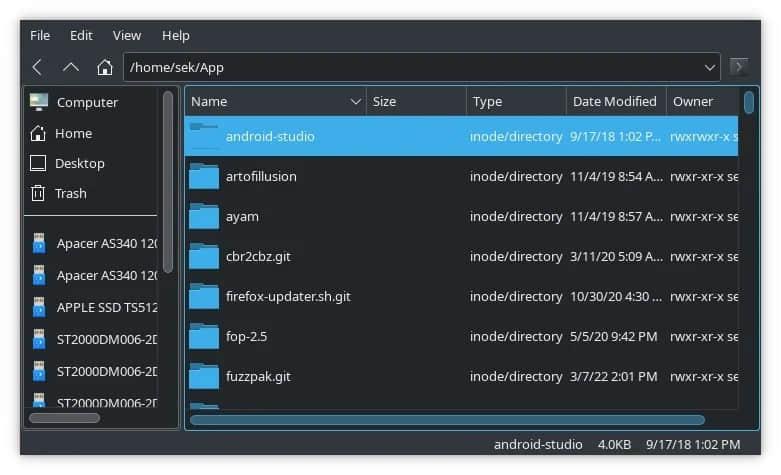Go up one directory with the up arrow
Screen dimensions: 781x475
71,67
